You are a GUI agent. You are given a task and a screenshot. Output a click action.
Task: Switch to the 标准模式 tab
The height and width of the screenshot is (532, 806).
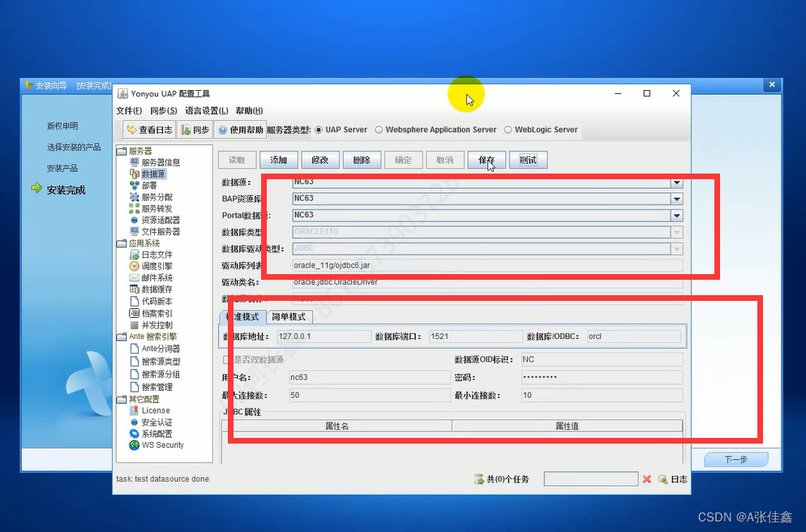pyautogui.click(x=243, y=316)
